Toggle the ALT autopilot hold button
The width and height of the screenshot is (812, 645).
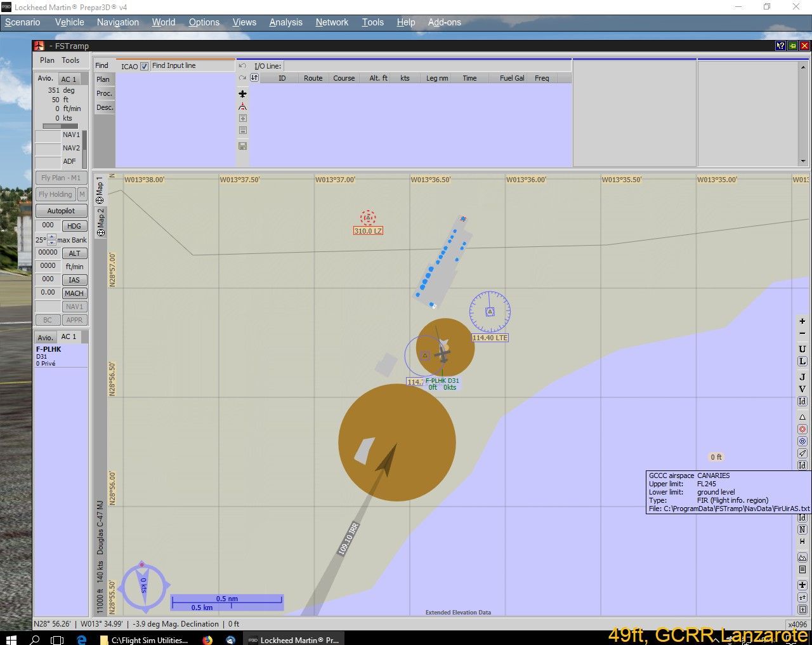(x=74, y=253)
